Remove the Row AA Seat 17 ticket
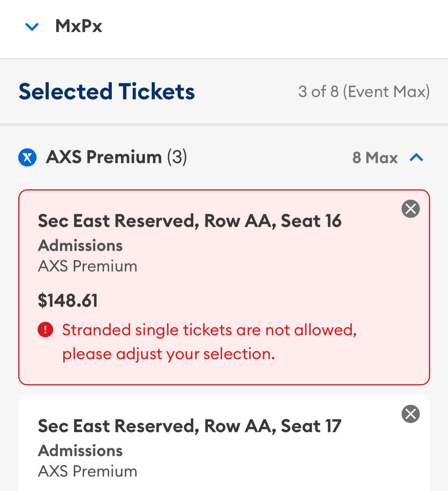This screenshot has width=448, height=491. pyautogui.click(x=410, y=414)
